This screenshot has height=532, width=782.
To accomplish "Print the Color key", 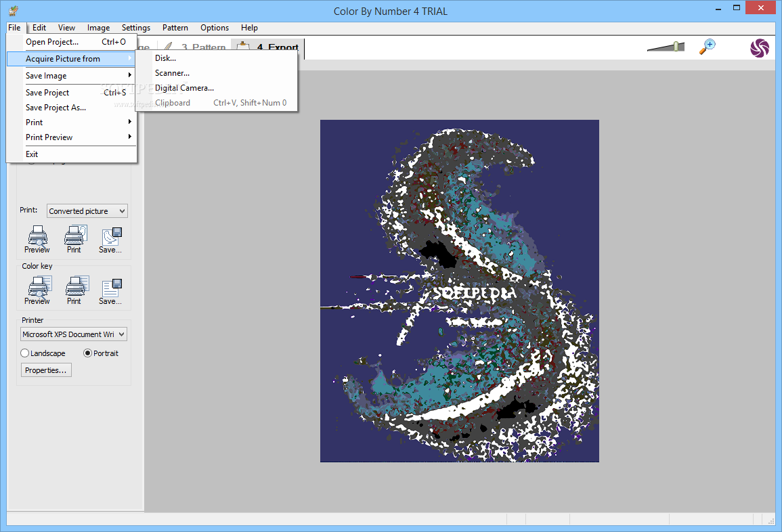I will click(75, 290).
